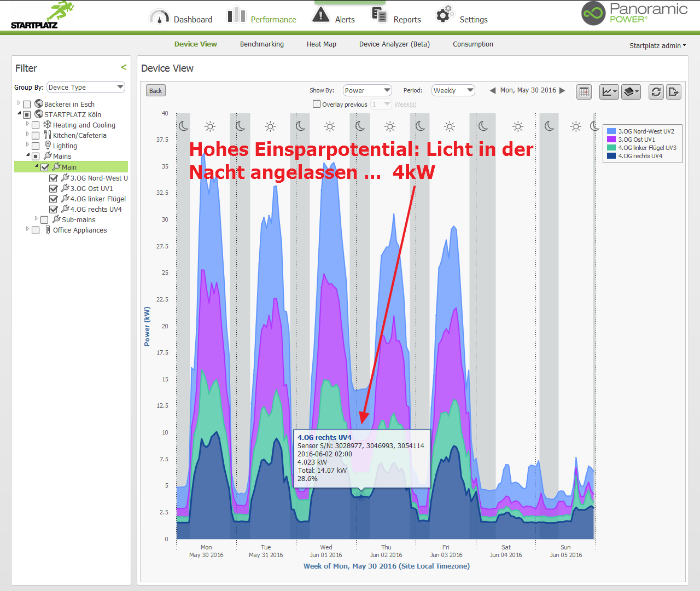Switch to the Heat Map tab
700x591 pixels.
coord(321,44)
